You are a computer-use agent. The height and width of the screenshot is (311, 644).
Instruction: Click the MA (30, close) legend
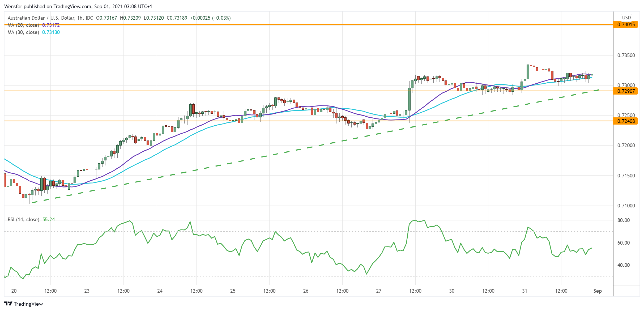23,32
